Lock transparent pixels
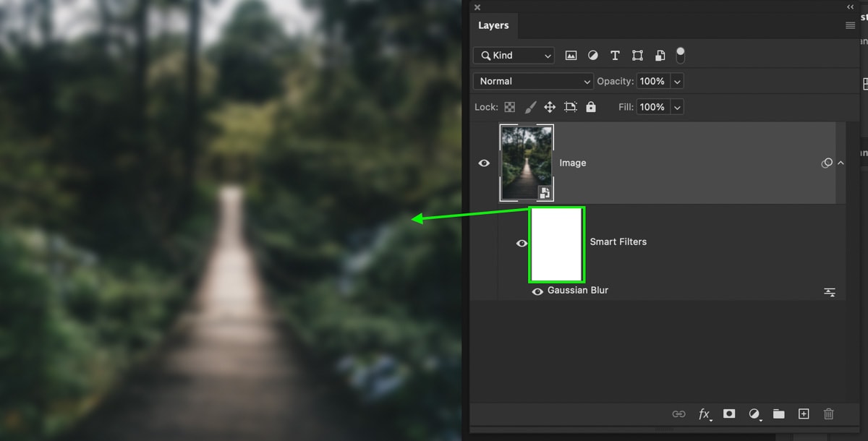This screenshot has height=441, width=868. point(510,107)
